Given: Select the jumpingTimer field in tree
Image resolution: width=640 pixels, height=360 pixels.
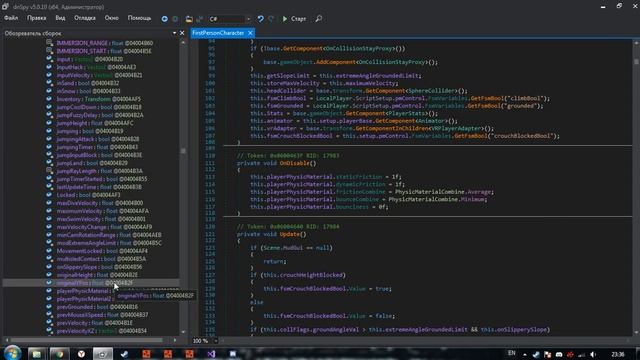Looking at the screenshot, I should click(x=97, y=147).
